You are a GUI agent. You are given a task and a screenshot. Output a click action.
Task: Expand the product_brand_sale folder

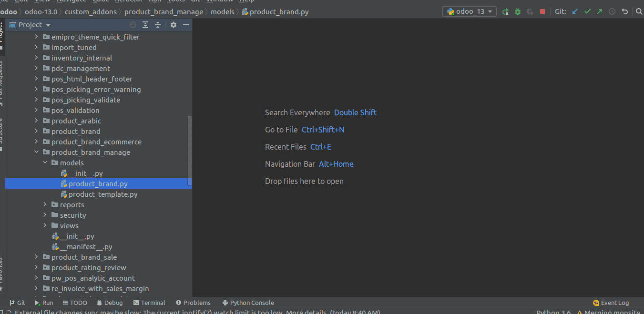click(36, 257)
